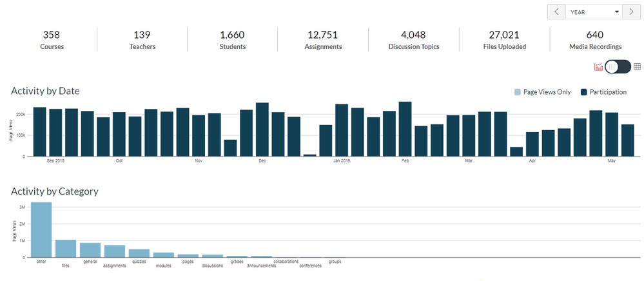Viewport: 644px width, 281px height.
Task: Select the 1,660 Students statistic
Action: tap(233, 40)
